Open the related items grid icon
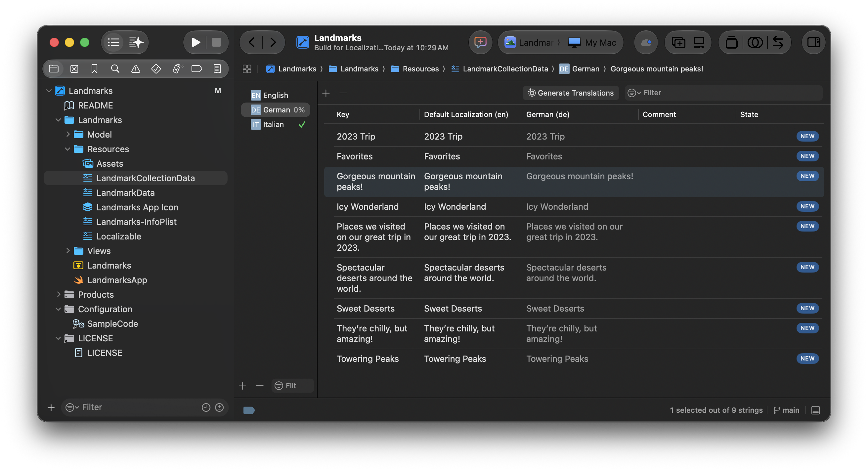Screen dimensions: 868x471 [247, 69]
